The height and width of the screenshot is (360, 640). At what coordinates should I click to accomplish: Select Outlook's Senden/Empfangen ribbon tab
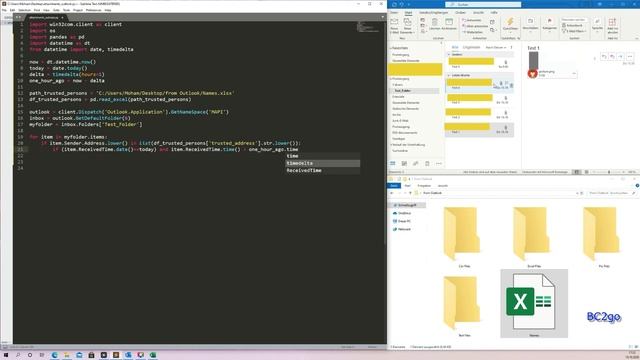[433, 13]
